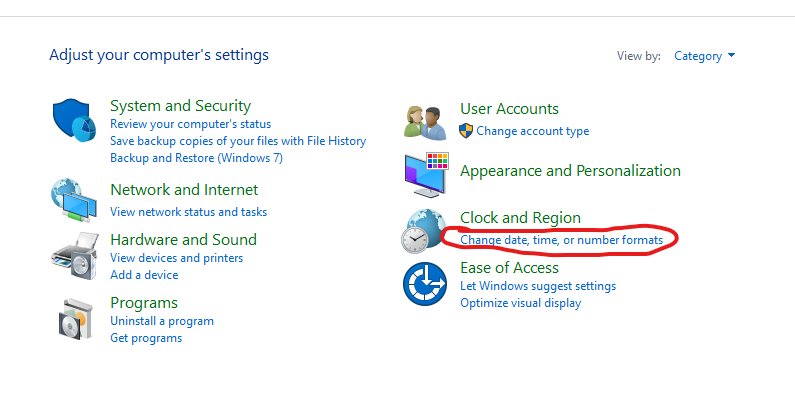Click Let Windows suggest settings
Image resolution: width=795 pixels, height=411 pixels.
[x=538, y=286]
